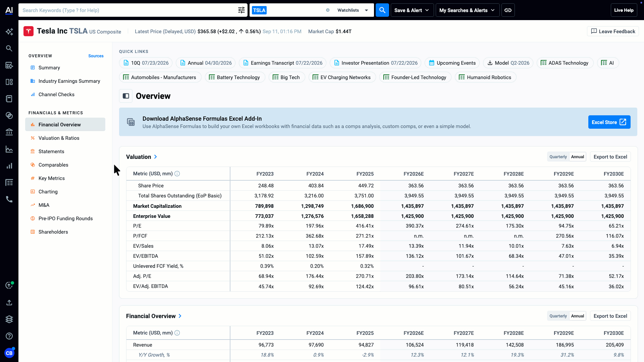Open the 10Q 07/23/2026 quick link
The image size is (644, 362).
point(146,63)
